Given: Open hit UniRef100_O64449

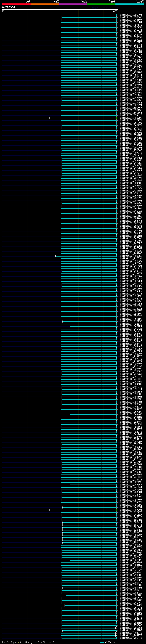Looking at the screenshot, I should 131,48.
